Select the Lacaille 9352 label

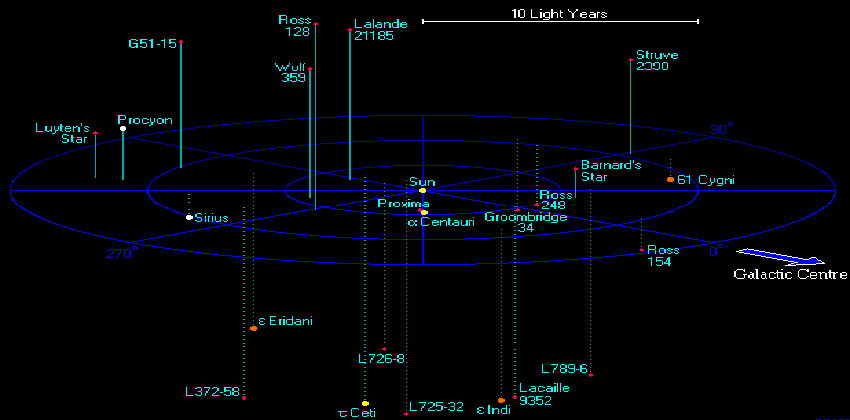[x=537, y=395]
